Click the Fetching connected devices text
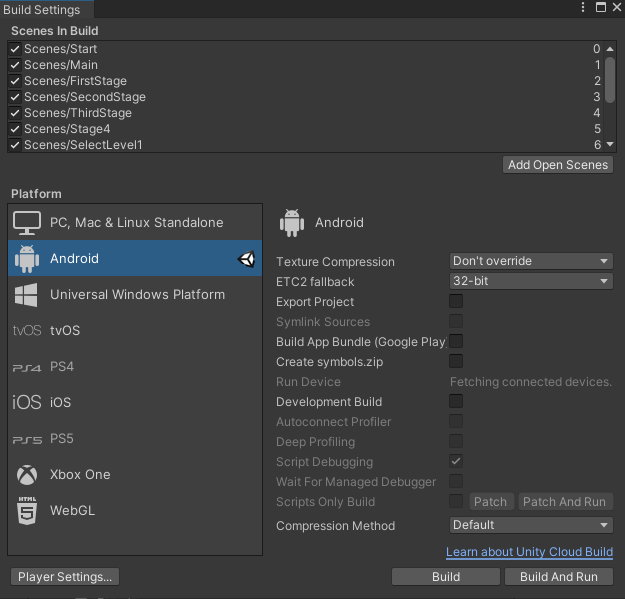625x599 pixels. click(x=531, y=382)
